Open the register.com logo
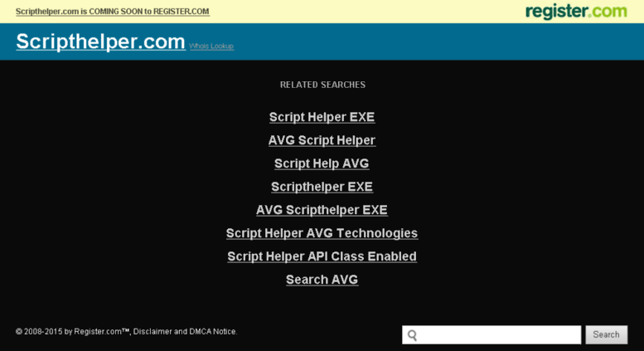Viewport: 644px width, 351px height. tap(576, 11)
